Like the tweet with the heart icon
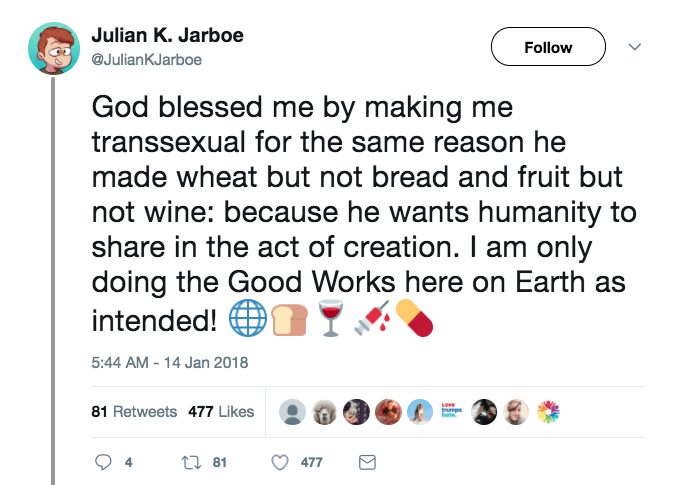This screenshot has width=675, height=485. 281,462
